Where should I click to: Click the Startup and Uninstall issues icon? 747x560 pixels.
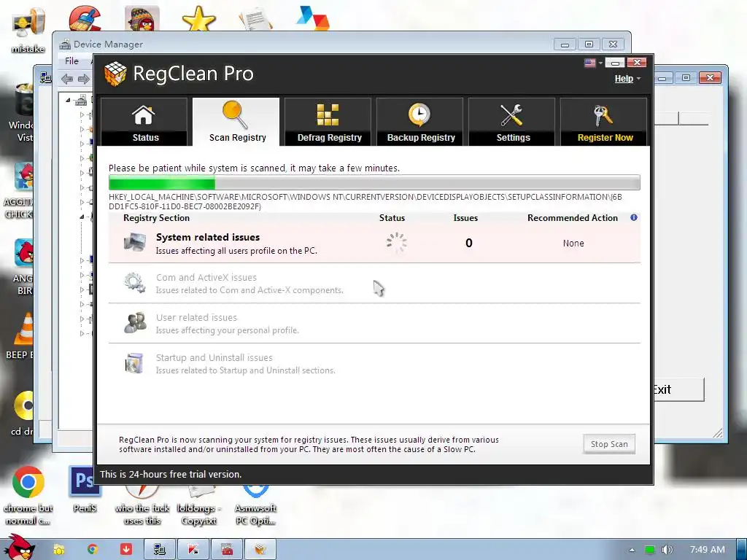135,363
